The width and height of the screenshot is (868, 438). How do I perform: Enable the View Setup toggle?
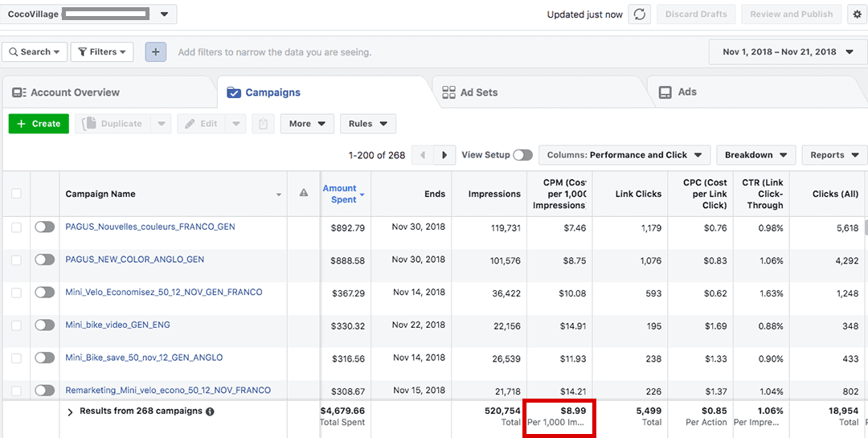522,155
